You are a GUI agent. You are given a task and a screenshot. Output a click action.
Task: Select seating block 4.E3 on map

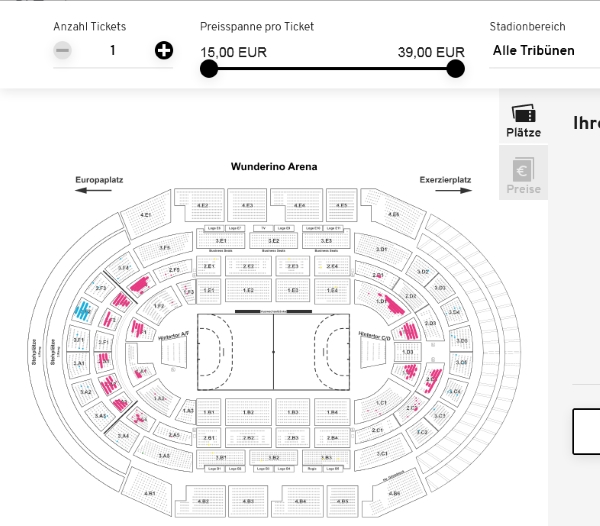click(247, 206)
